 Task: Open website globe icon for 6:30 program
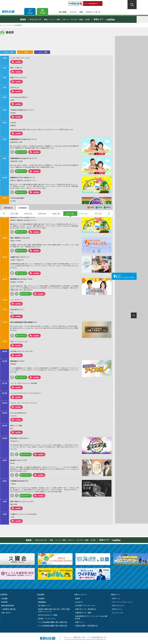[x=12, y=152]
